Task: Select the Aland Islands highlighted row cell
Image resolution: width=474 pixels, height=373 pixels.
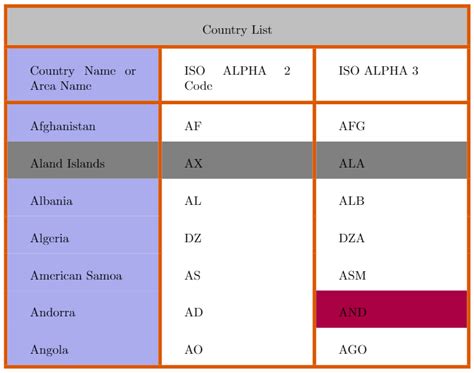Action: [x=83, y=160]
